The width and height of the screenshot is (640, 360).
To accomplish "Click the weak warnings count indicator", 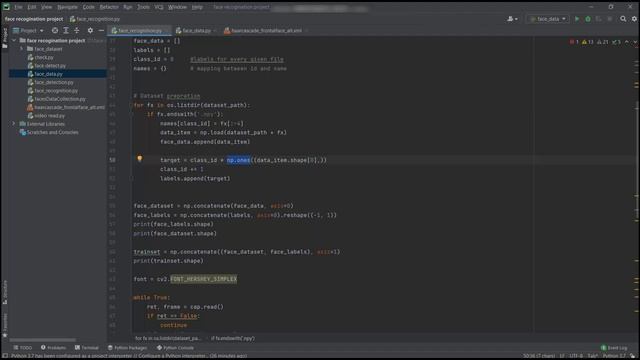I will 602,42.
